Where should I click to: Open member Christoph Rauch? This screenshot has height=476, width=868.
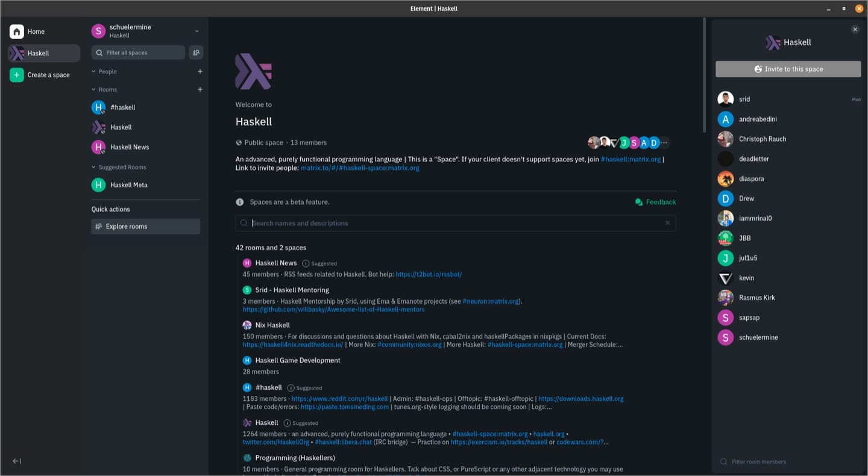(x=788, y=139)
